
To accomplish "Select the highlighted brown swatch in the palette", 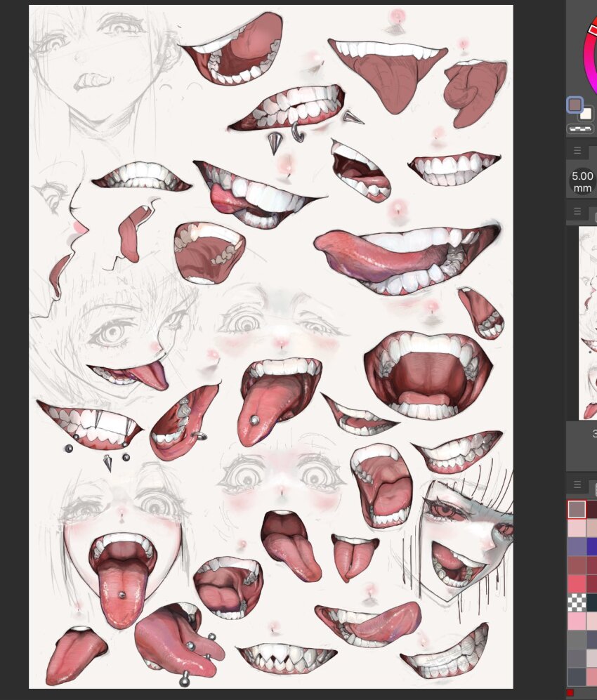I will [576, 508].
